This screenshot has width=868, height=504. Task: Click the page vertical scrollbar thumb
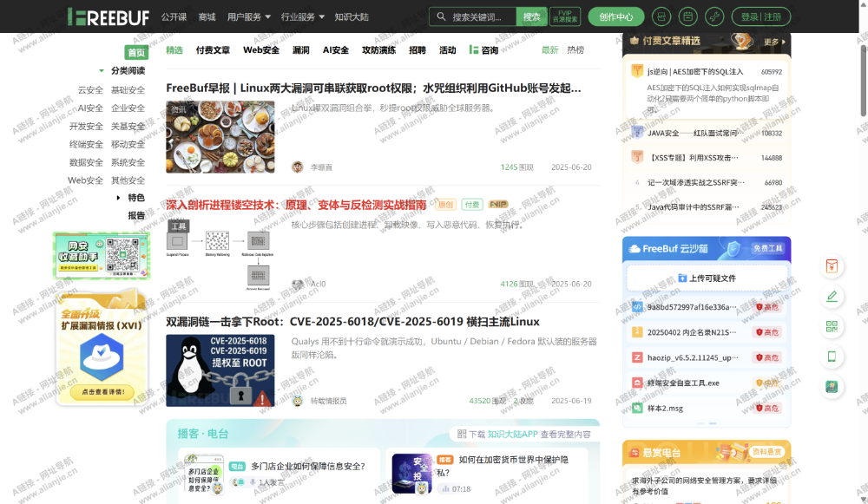coord(864,80)
